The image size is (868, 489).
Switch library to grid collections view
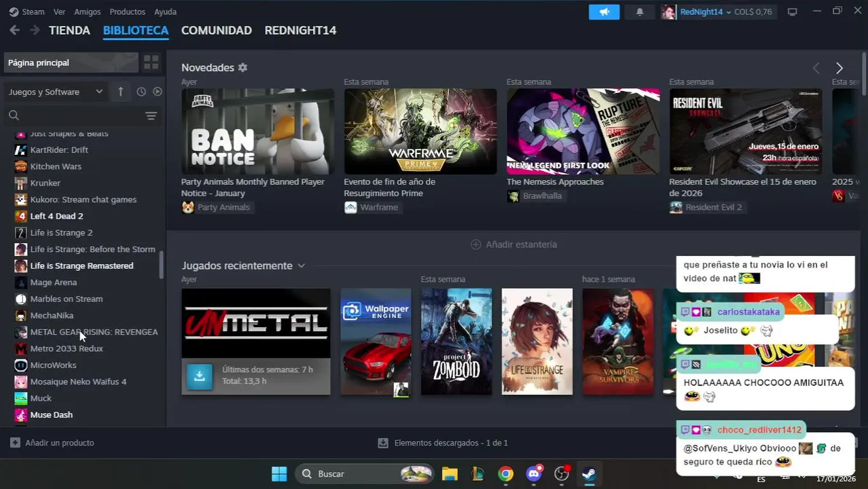[151, 62]
